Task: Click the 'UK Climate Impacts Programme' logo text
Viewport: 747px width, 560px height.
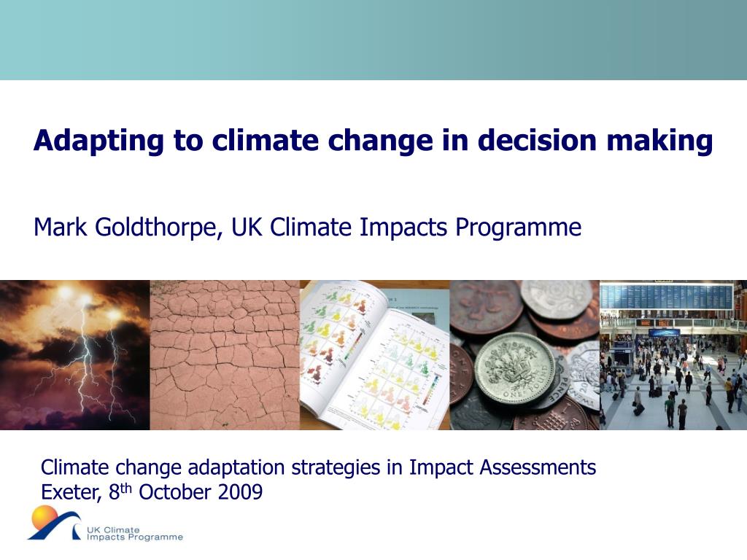Action: (x=134, y=533)
